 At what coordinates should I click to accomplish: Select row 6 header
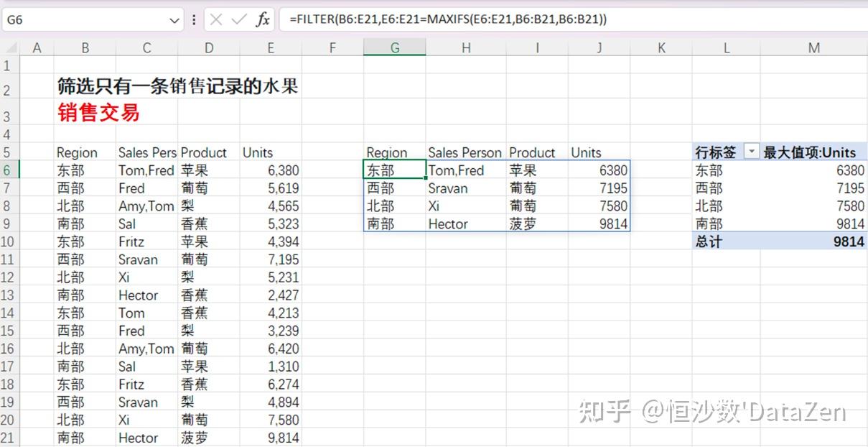[8, 170]
